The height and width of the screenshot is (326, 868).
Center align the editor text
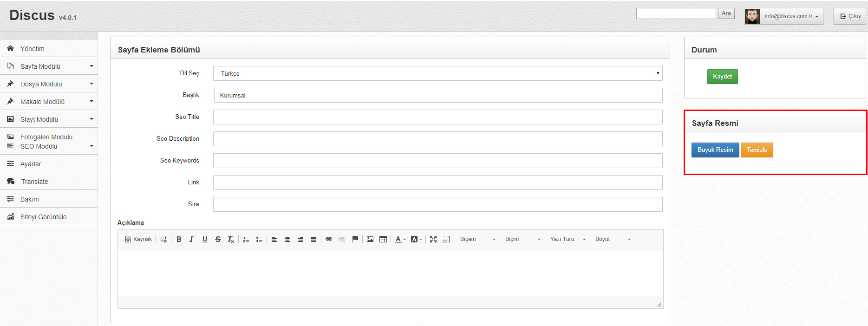(287, 239)
